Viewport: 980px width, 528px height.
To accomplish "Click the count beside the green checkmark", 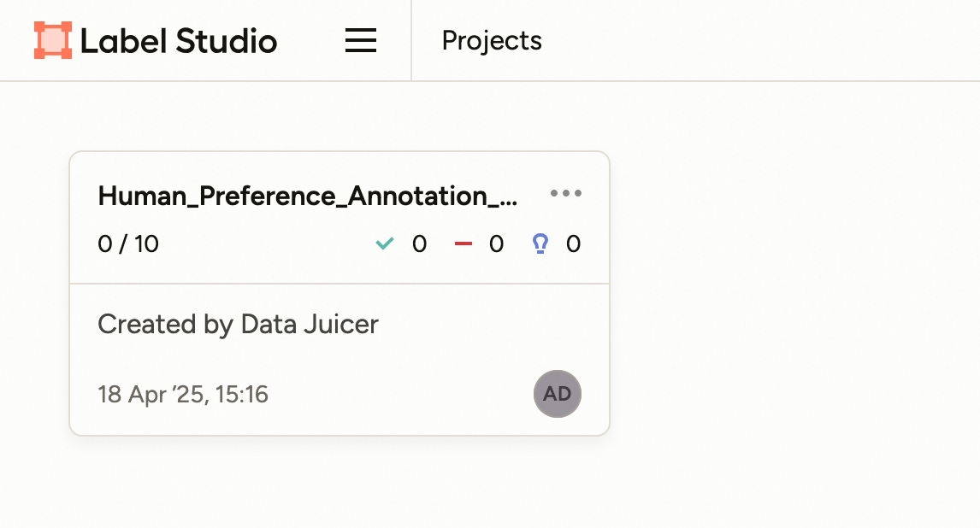I will 419,244.
